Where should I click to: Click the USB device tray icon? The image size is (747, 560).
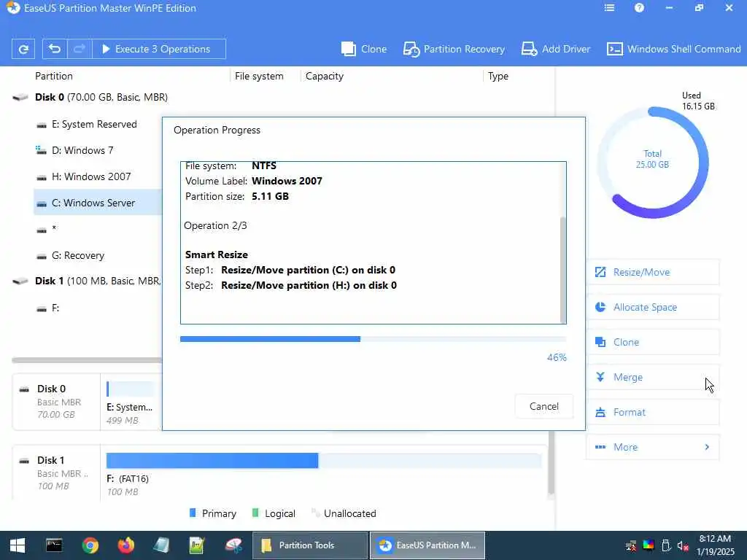pos(666,545)
